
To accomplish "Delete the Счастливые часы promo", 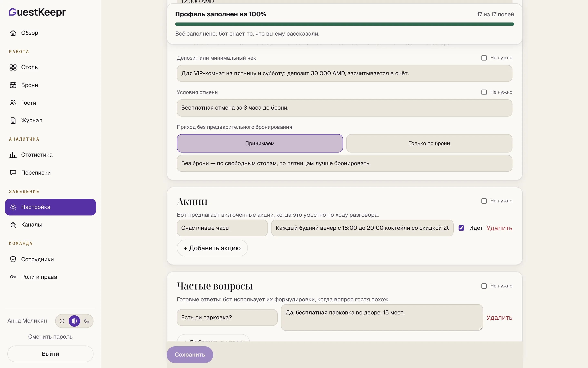I will (x=499, y=228).
